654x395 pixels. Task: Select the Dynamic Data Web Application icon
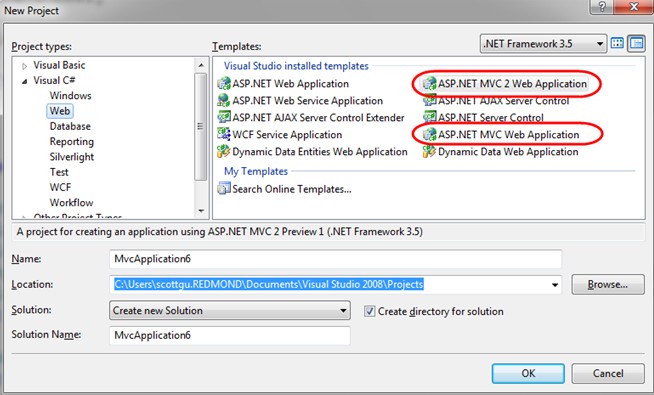[429, 151]
